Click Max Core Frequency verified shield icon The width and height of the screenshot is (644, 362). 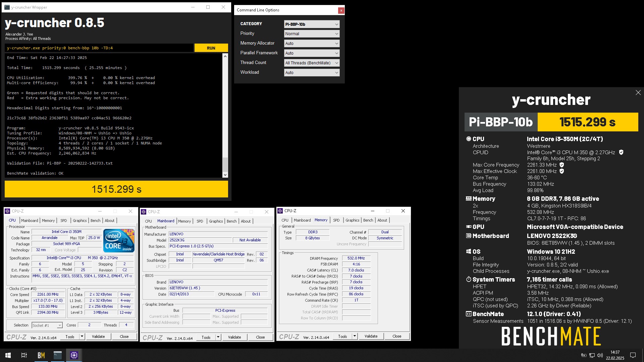[x=562, y=165]
